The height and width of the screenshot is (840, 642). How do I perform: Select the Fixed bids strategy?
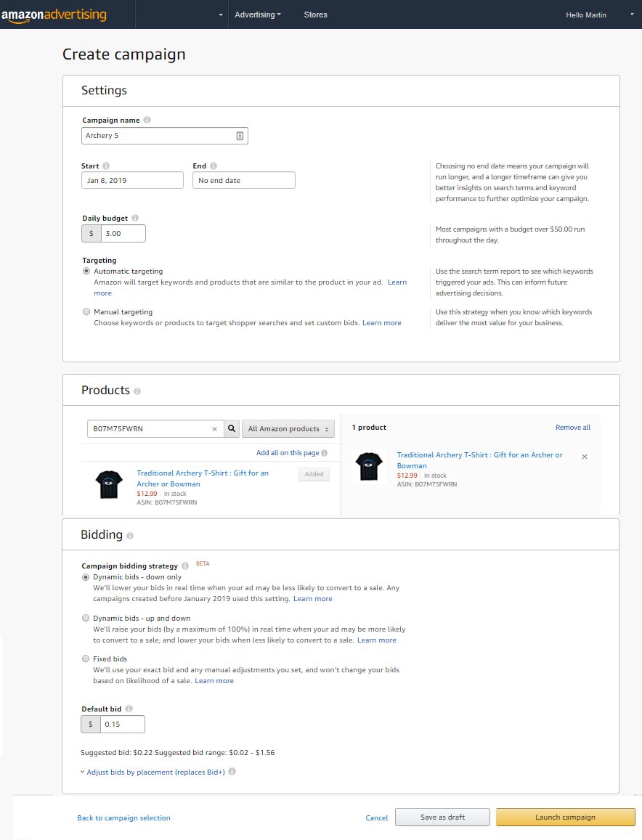pos(86,659)
